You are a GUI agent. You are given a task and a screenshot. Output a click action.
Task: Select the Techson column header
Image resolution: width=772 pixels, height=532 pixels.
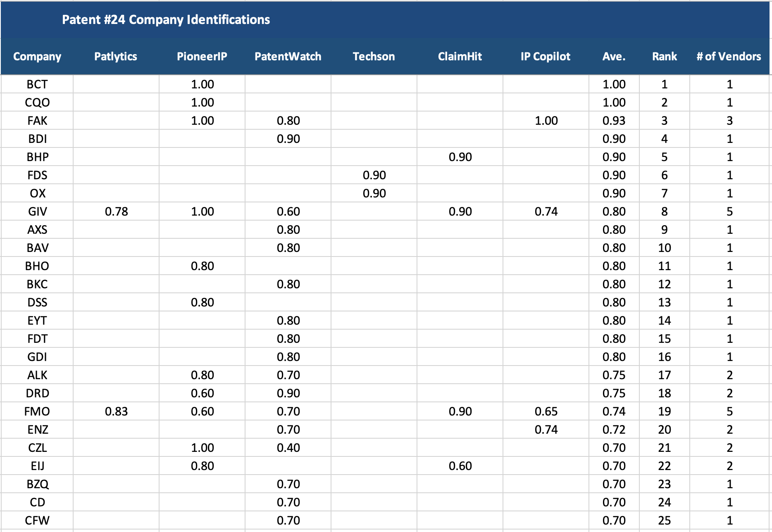(x=374, y=57)
